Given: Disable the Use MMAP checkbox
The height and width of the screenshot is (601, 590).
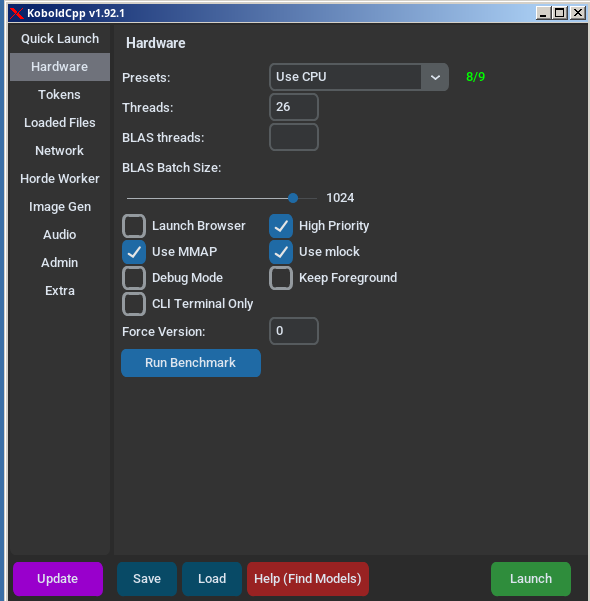Looking at the screenshot, I should (134, 252).
